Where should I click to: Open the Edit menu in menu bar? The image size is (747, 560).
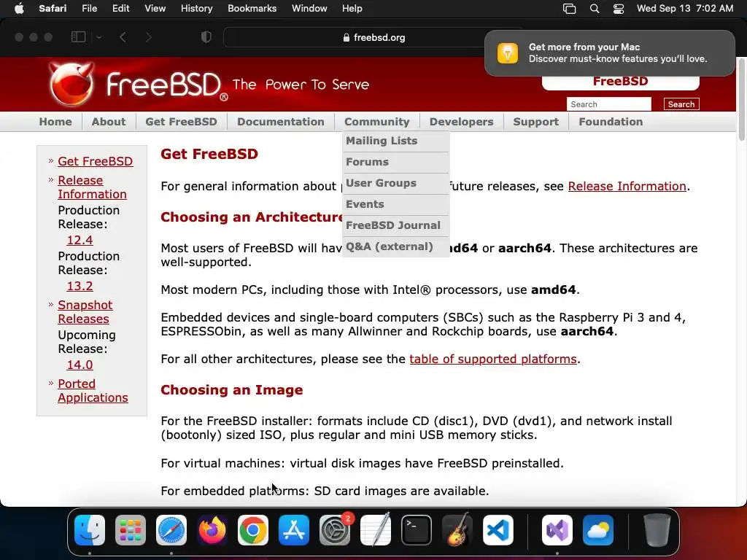pos(120,9)
